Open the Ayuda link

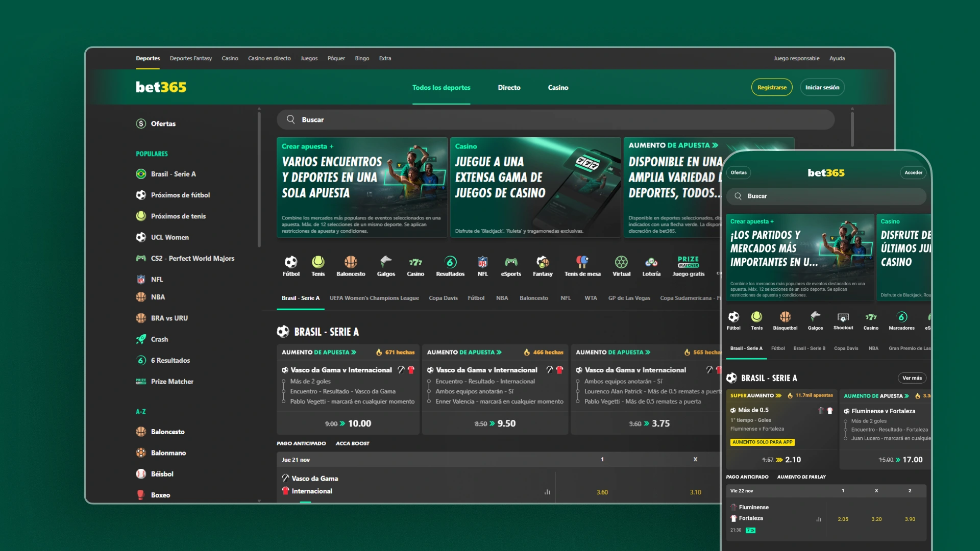(837, 58)
